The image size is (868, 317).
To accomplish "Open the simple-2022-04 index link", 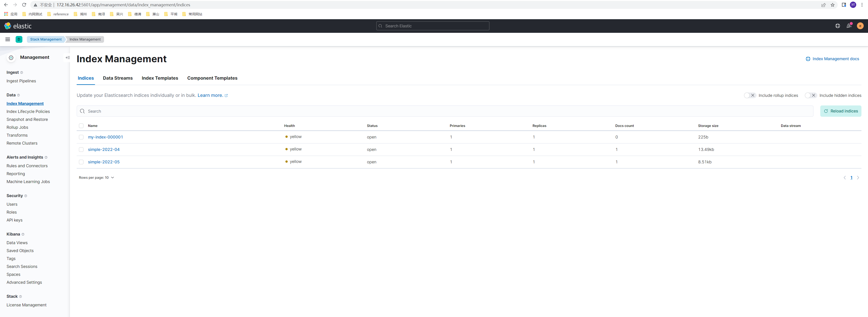I will (104, 150).
